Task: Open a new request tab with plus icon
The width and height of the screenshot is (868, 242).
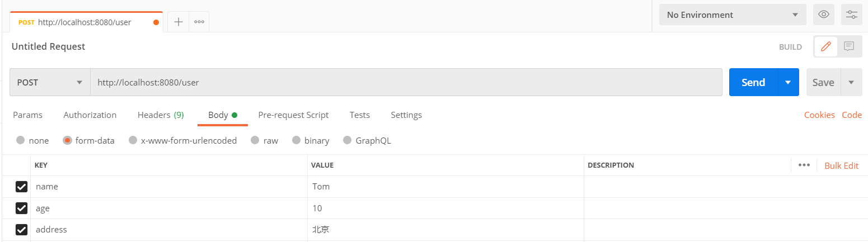Action: [x=179, y=22]
